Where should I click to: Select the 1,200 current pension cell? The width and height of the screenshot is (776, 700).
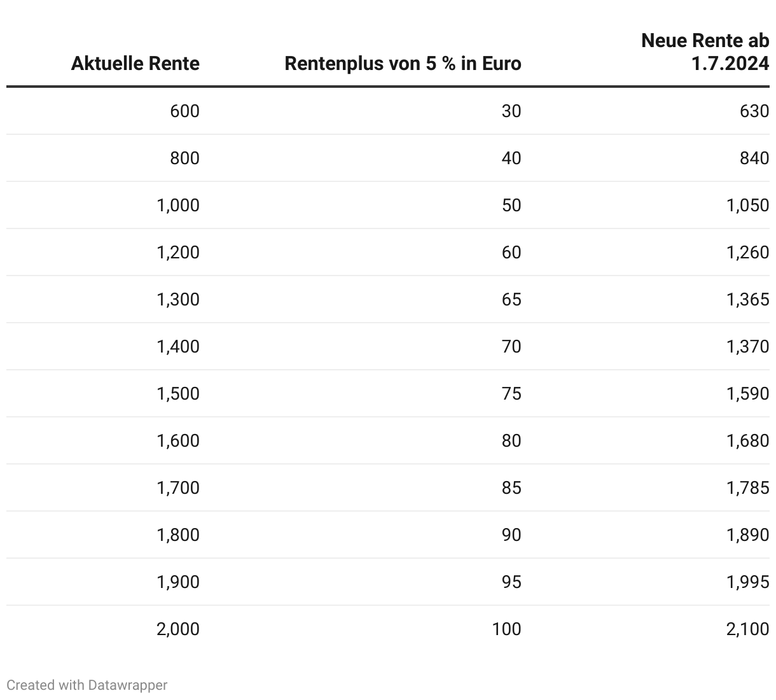coord(177,253)
